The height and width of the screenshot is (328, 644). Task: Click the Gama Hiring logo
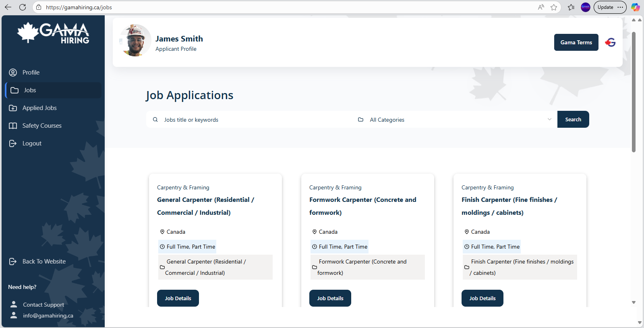53,33
